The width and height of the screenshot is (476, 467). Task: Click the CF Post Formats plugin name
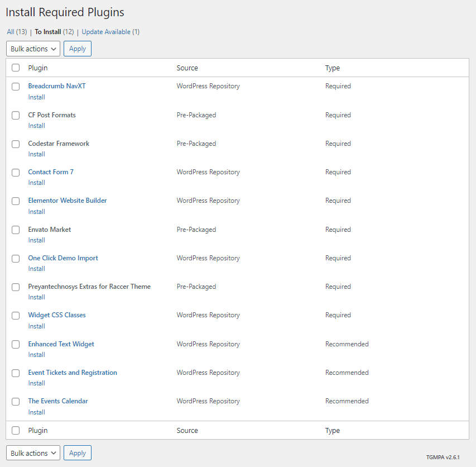point(52,115)
